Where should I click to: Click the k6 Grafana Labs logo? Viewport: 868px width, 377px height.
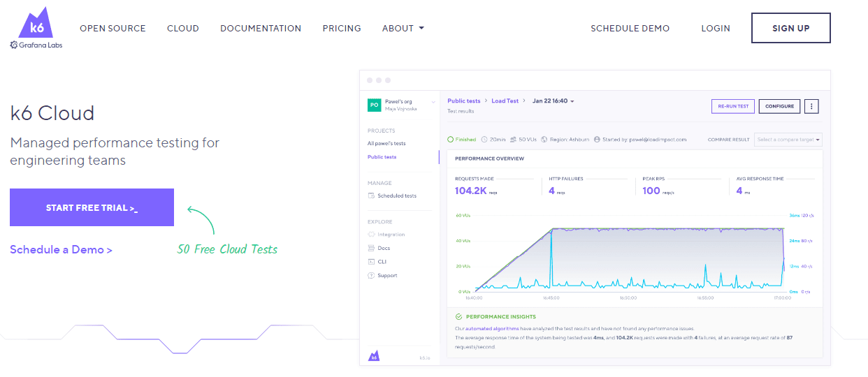coord(36,29)
